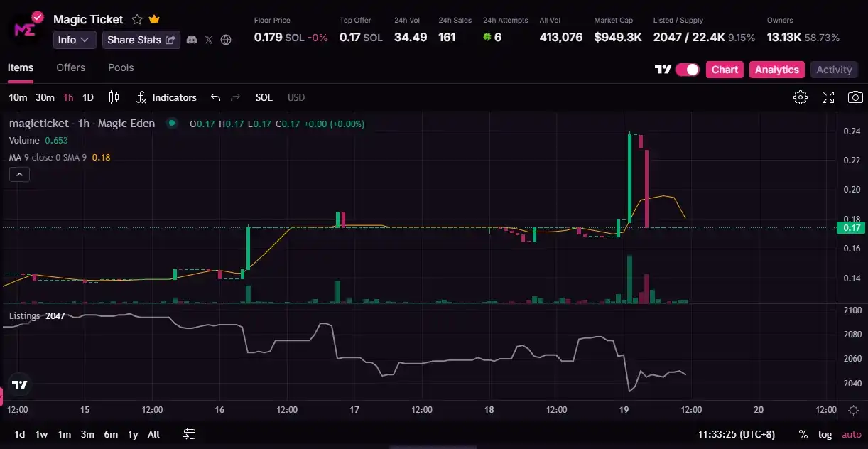Set range to 1m
This screenshot has height=449, width=868.
pyautogui.click(x=64, y=434)
